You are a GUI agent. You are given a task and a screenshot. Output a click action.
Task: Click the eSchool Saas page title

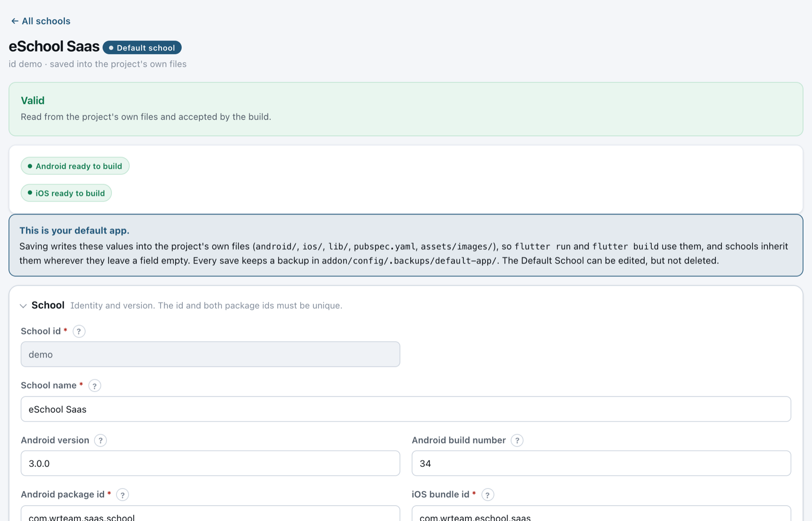click(54, 46)
